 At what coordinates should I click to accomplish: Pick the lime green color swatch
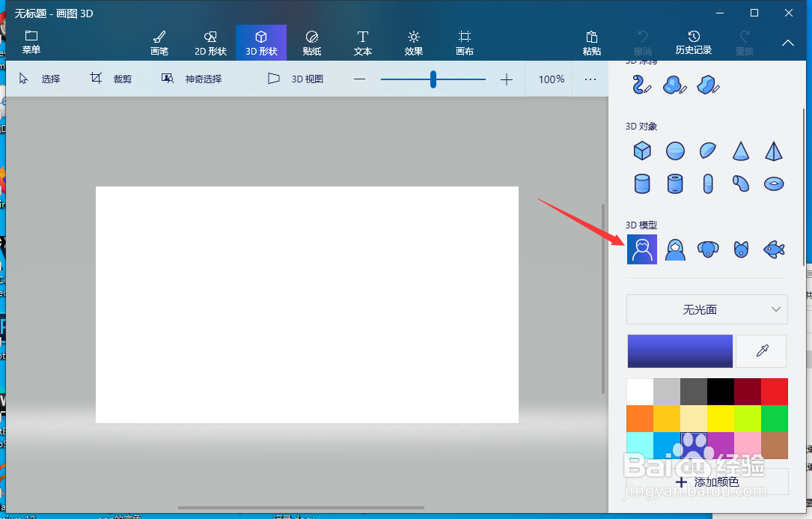[x=748, y=419]
